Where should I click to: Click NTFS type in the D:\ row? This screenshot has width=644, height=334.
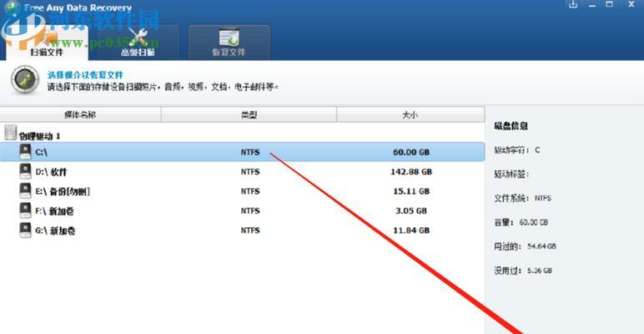click(250, 171)
